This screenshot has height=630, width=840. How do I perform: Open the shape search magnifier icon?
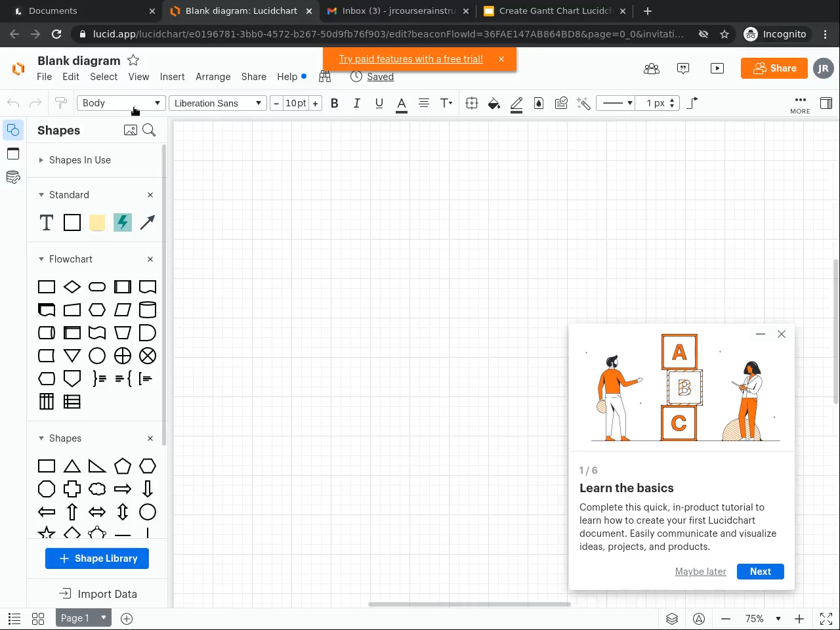click(149, 130)
